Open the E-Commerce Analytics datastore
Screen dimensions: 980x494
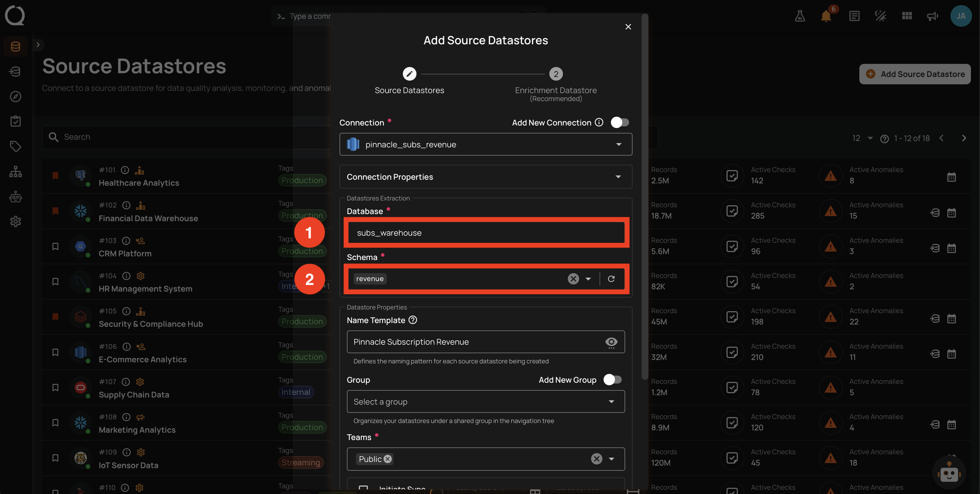point(143,360)
